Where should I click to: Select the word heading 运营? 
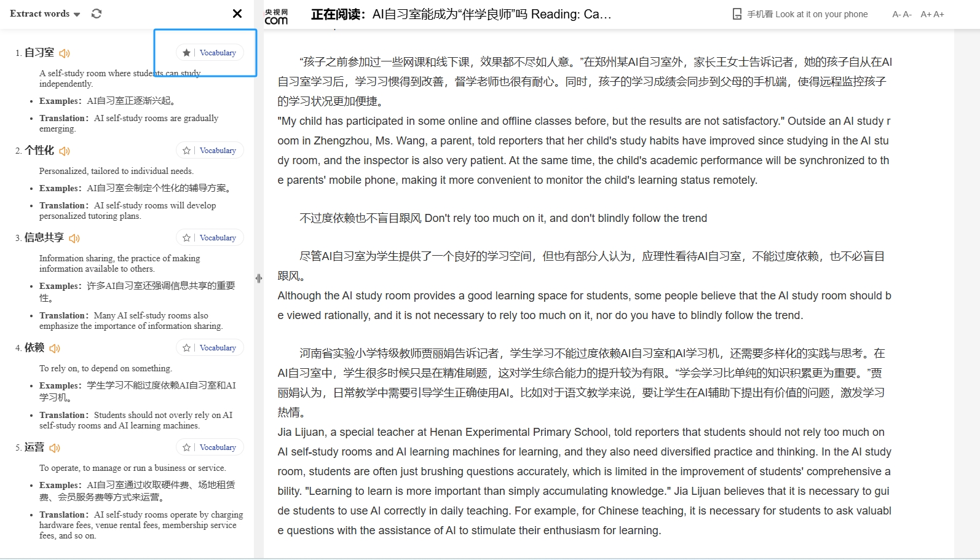click(x=34, y=448)
